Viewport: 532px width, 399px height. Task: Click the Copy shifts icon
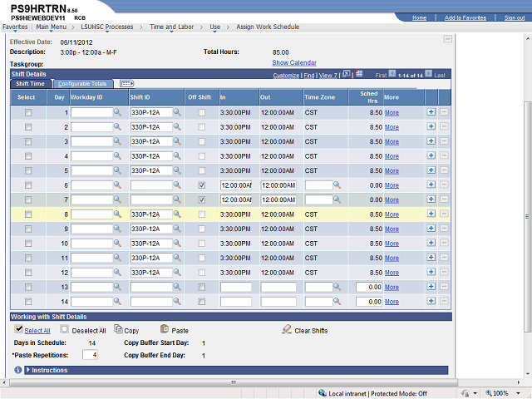tap(118, 329)
